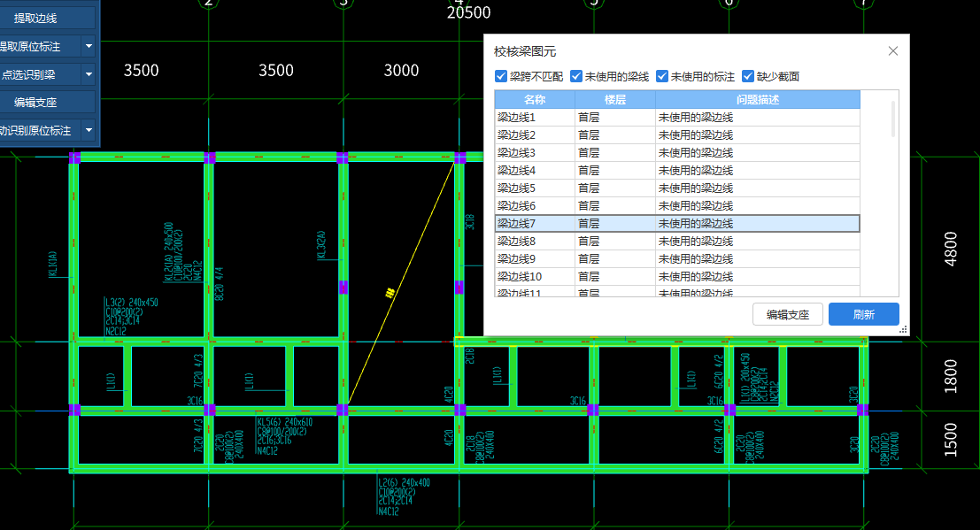This screenshot has height=530, width=980.
Task: Click the 楼层 column header
Action: coord(615,99)
